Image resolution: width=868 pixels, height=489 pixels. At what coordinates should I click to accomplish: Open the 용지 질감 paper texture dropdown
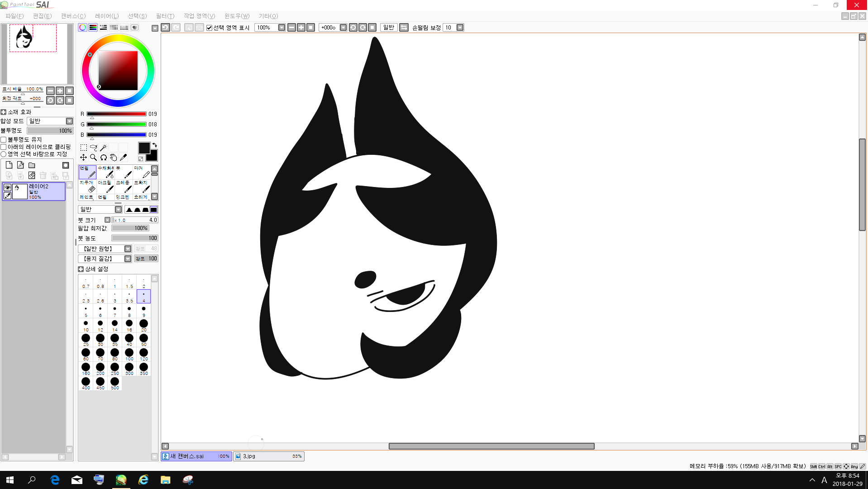click(128, 259)
